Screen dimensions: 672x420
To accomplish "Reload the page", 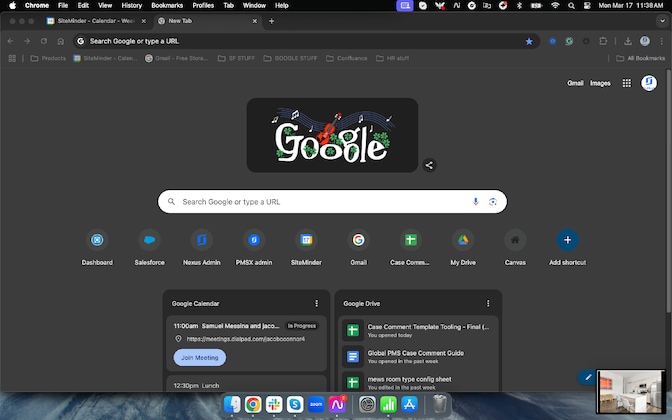I will [x=44, y=41].
